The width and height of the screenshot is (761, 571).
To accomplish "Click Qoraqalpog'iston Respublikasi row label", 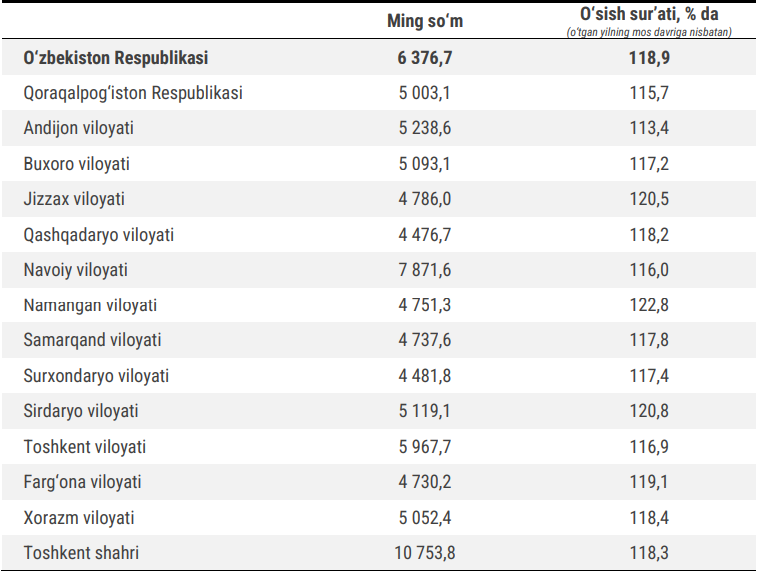I will click(x=133, y=94).
